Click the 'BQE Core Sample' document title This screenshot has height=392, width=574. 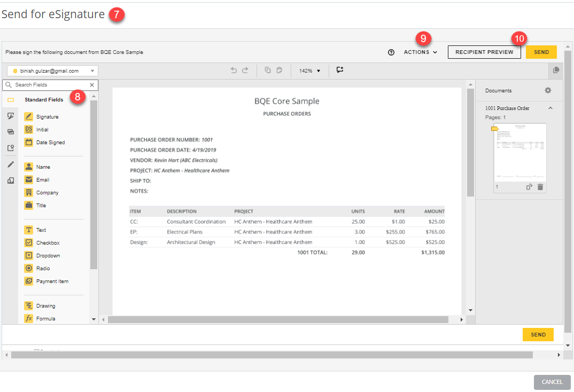click(x=287, y=101)
